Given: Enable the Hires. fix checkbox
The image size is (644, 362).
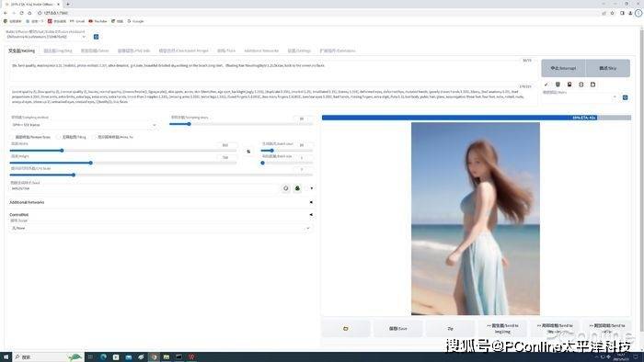Looking at the screenshot, I should pyautogui.click(x=95, y=137).
